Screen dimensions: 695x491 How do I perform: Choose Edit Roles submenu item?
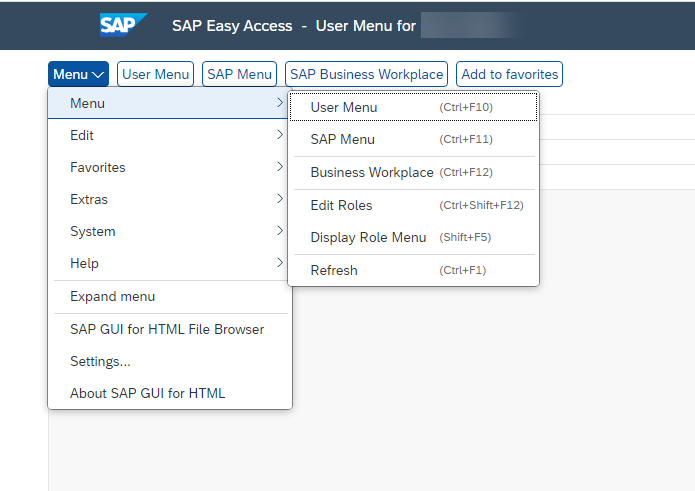point(414,205)
